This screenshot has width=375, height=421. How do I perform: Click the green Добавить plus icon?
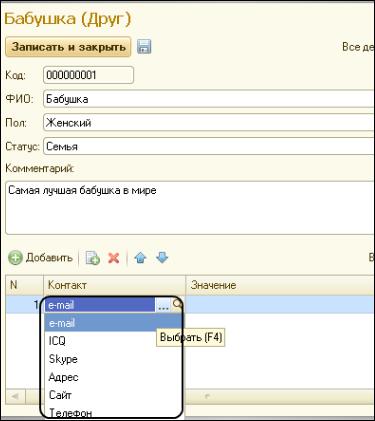click(15, 258)
